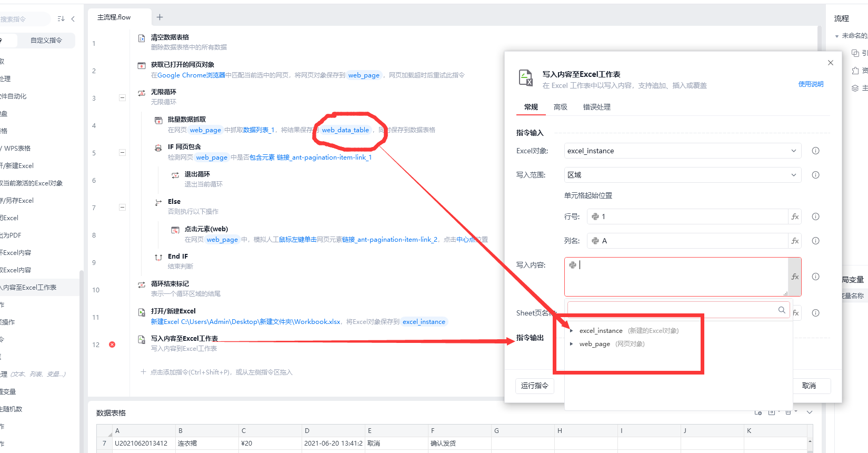The width and height of the screenshot is (868, 453).
Task: Show info tooltip for 写入内容
Action: 815,277
